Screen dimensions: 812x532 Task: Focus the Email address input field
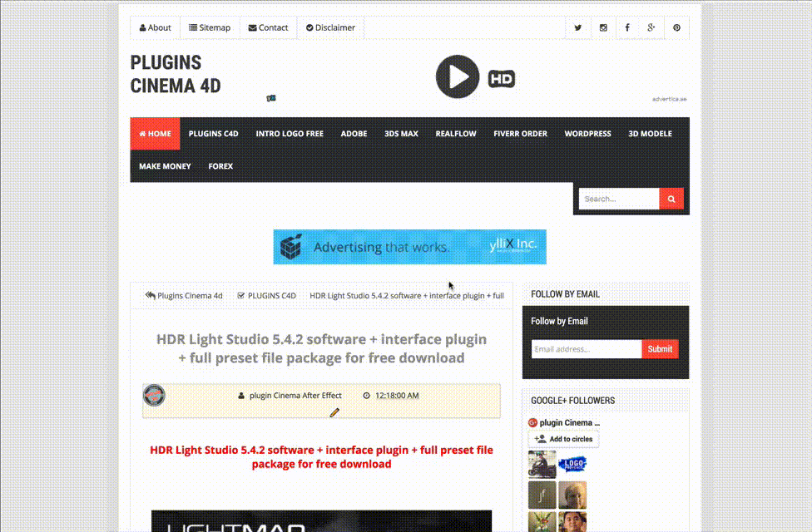point(587,349)
